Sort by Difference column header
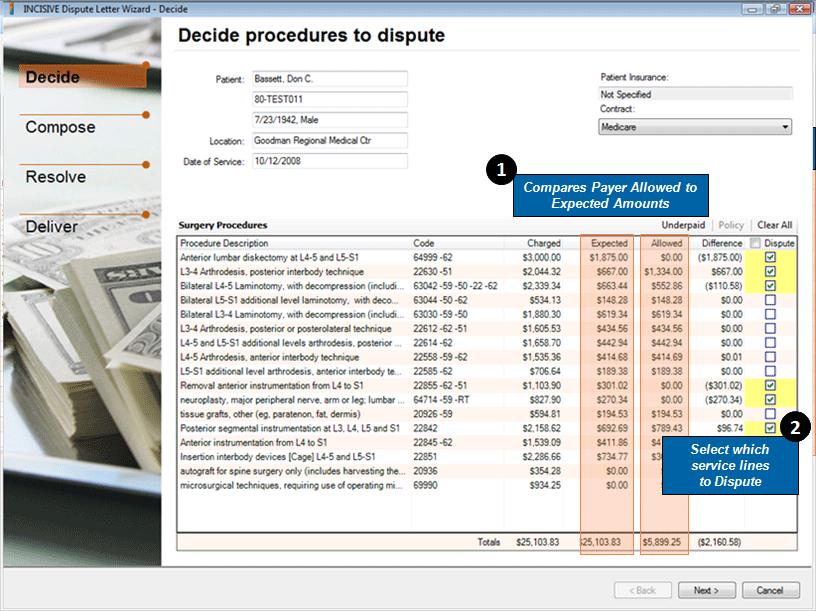816x611 pixels. pos(721,243)
